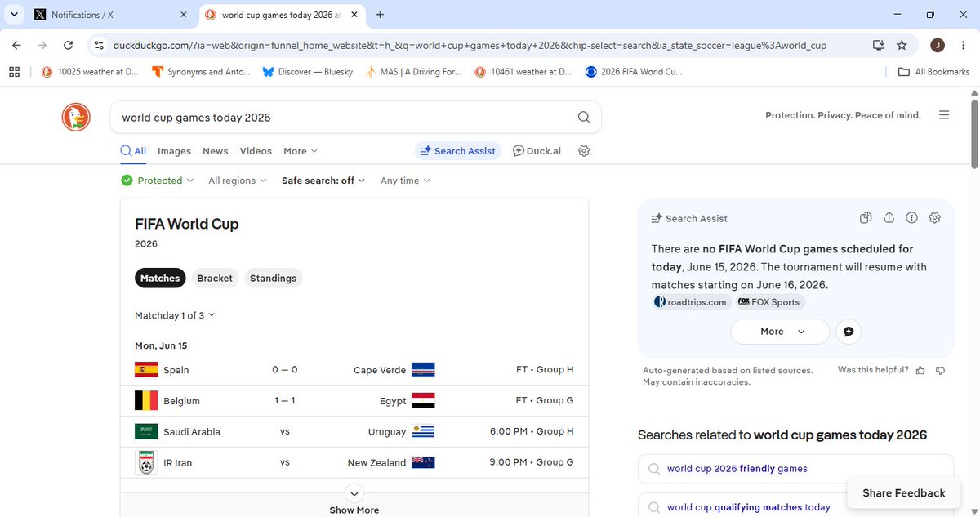This screenshot has width=980, height=517.
Task: Select the All results tab
Action: [133, 151]
